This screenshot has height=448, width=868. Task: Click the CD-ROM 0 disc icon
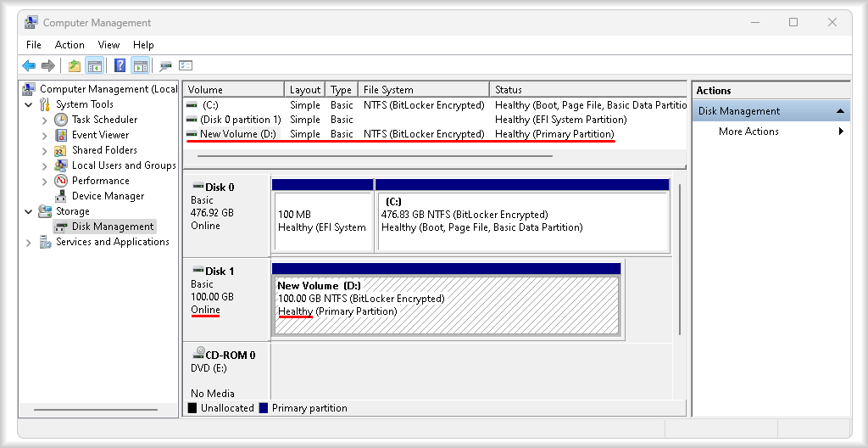coord(198,354)
